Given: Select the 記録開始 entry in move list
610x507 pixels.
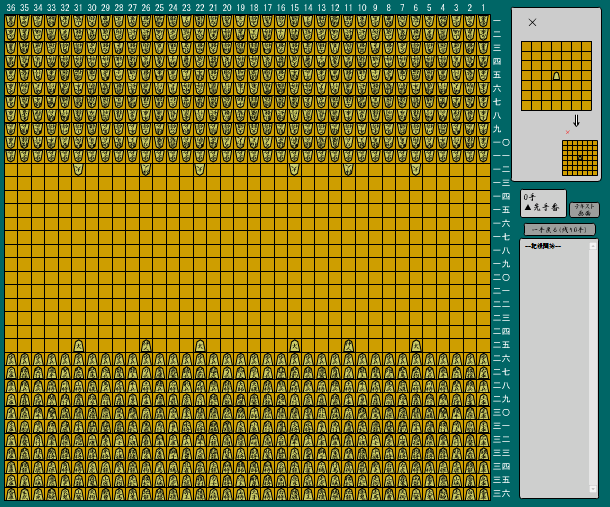Looking at the screenshot, I should (x=543, y=246).
